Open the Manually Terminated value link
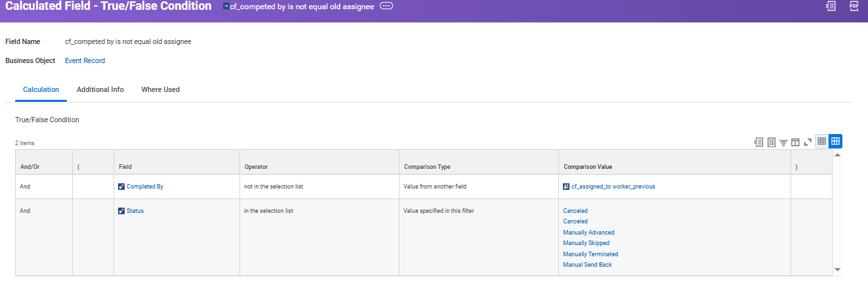This screenshot has width=868, height=295. (590, 254)
